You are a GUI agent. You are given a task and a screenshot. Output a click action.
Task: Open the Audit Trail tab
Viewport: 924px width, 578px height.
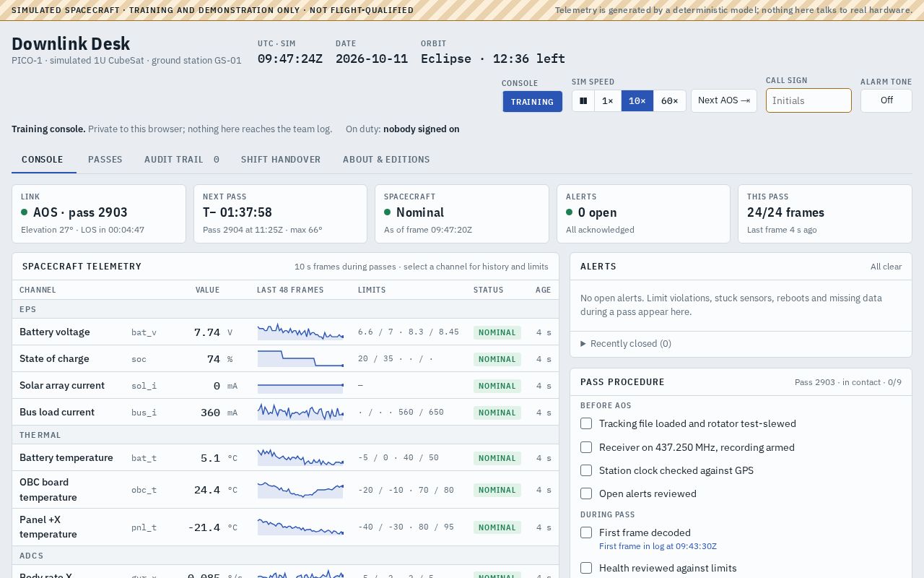click(x=182, y=160)
